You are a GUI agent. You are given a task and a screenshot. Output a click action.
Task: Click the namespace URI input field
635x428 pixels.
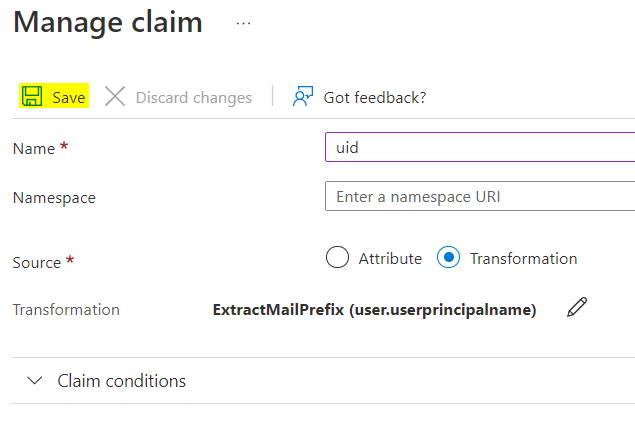click(480, 197)
